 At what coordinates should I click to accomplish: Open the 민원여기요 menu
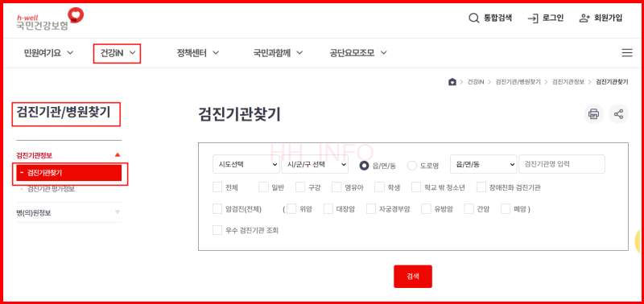[48, 53]
